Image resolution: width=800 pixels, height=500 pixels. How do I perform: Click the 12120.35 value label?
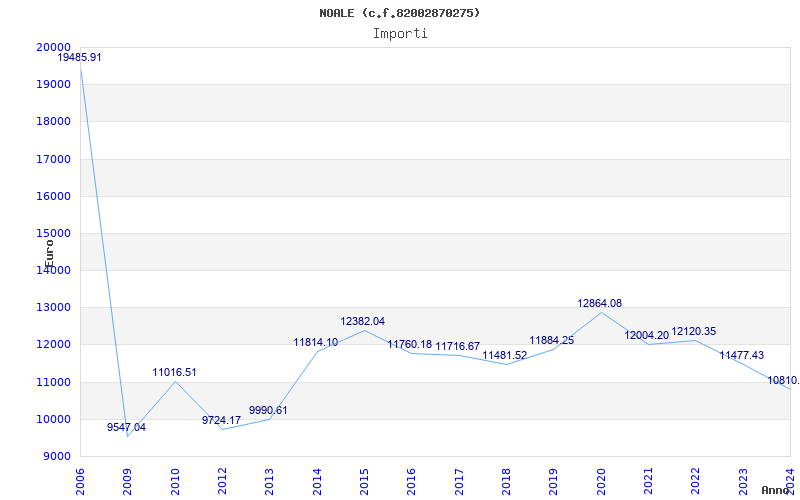(693, 332)
